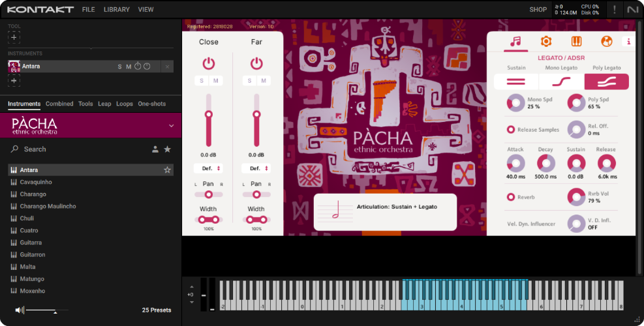The image size is (644, 326).
Task: Switch to the Tools browser tab
Action: [85, 104]
